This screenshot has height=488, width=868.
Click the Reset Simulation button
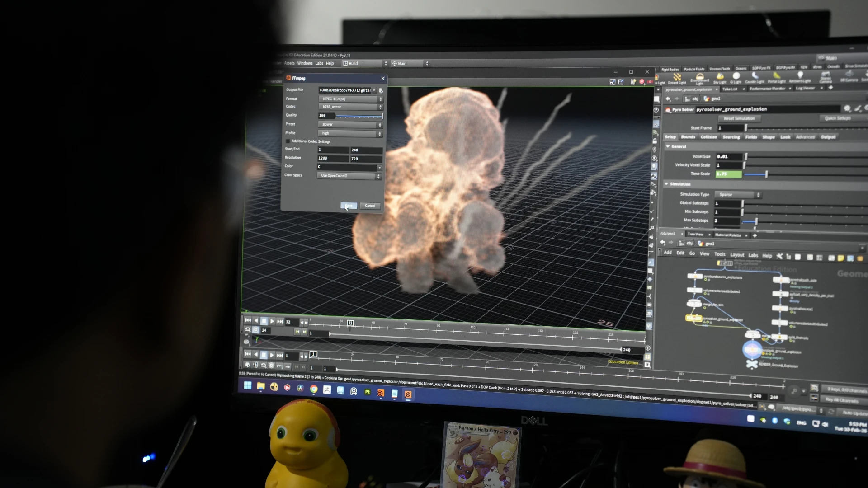[x=739, y=118]
